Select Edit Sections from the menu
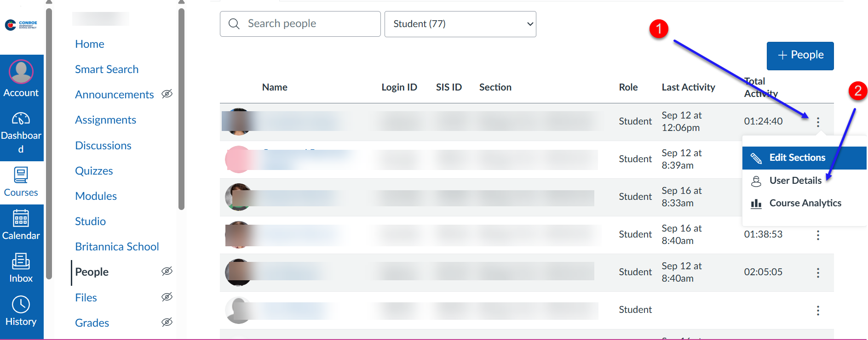Image resolution: width=868 pixels, height=340 pixels. click(x=797, y=158)
